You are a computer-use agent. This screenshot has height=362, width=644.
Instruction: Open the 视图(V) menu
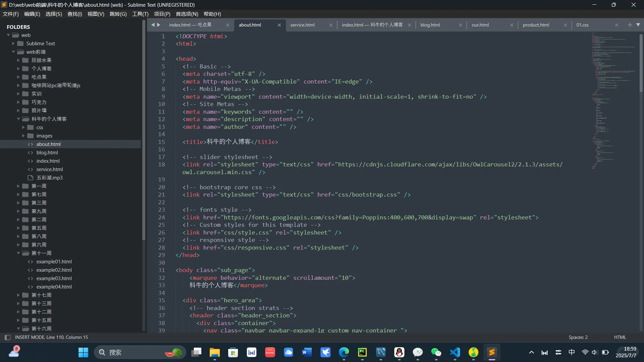click(96, 14)
